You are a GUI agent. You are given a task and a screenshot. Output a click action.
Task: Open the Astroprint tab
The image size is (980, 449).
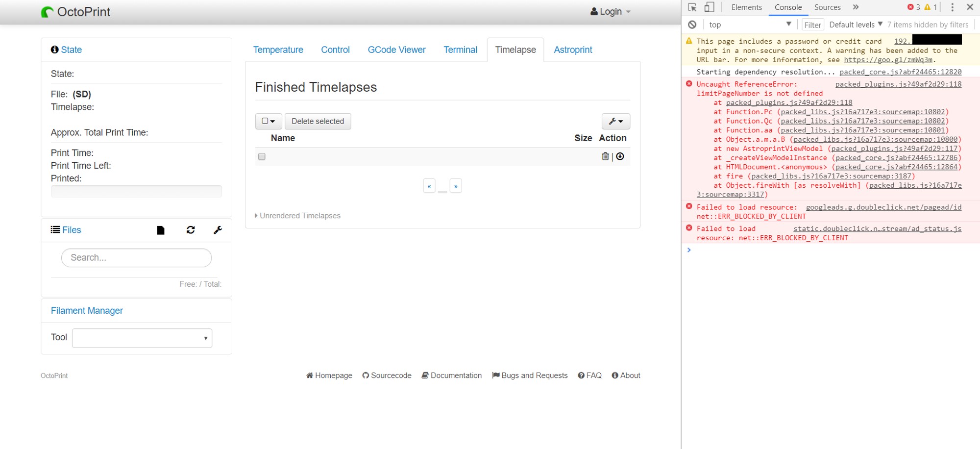point(573,50)
